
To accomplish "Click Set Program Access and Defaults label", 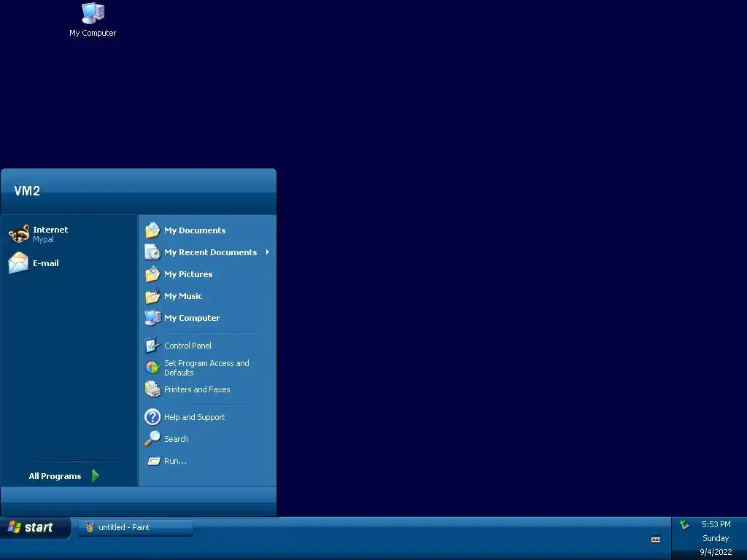I will pos(206,367).
